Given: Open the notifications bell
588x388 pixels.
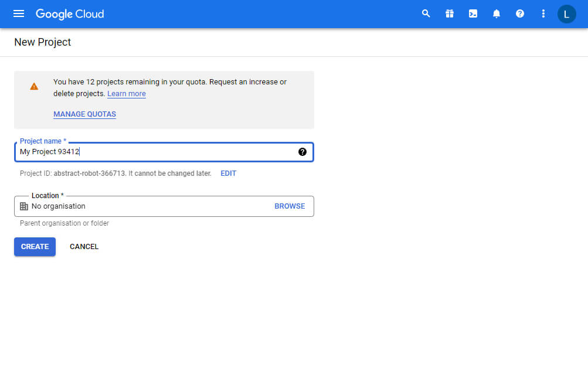Looking at the screenshot, I should tap(497, 13).
